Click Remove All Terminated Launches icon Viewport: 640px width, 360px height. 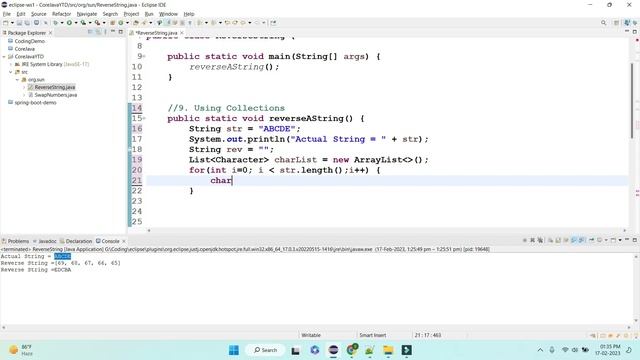[x=540, y=240]
